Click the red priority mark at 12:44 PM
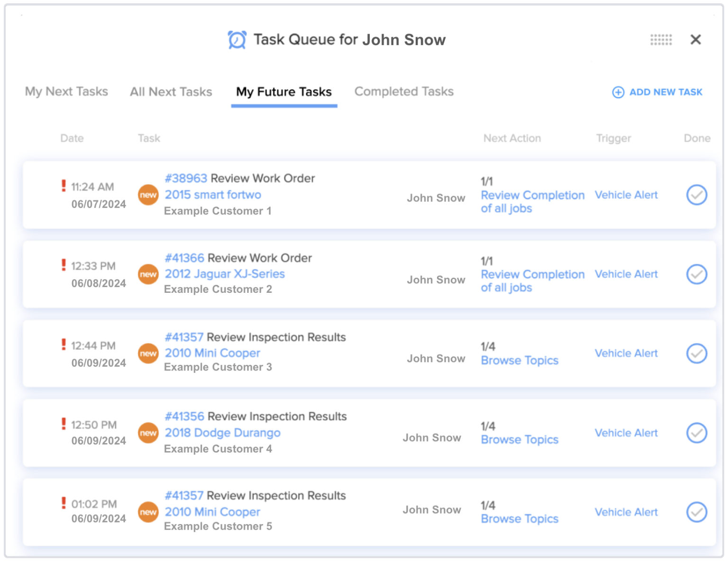This screenshot has width=728, height=561. click(x=64, y=344)
